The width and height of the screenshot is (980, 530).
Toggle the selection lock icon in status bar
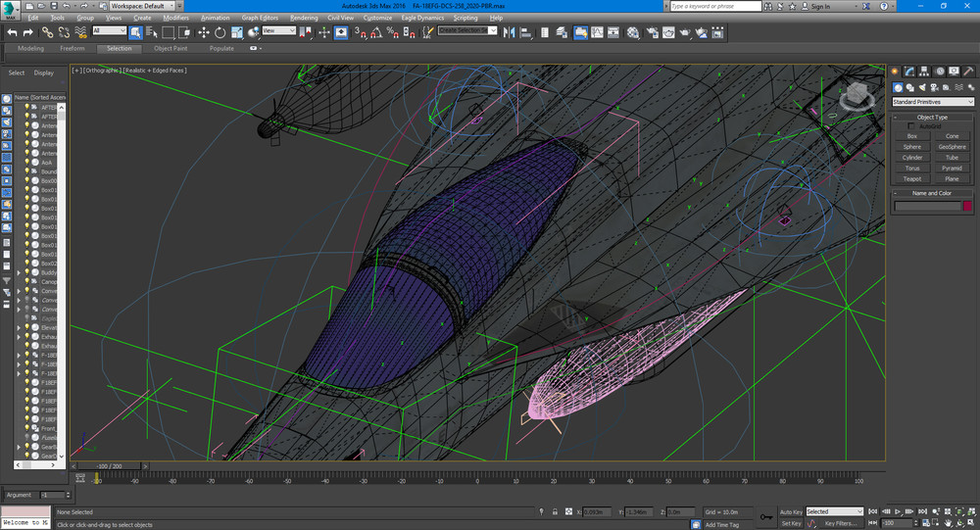(x=554, y=511)
